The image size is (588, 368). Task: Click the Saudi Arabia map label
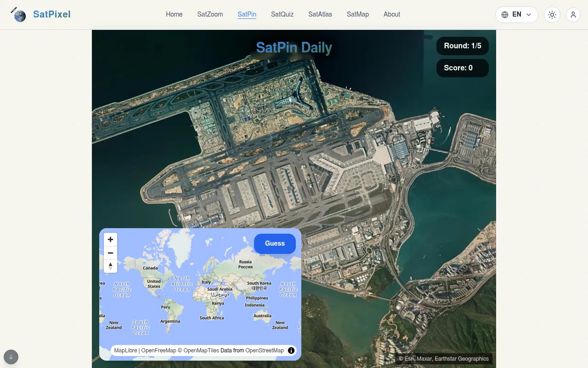220,292
